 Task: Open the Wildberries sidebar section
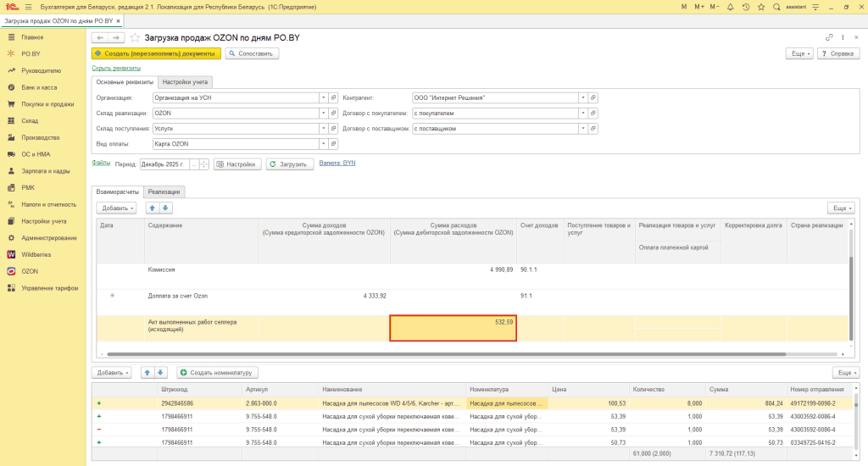click(x=36, y=254)
